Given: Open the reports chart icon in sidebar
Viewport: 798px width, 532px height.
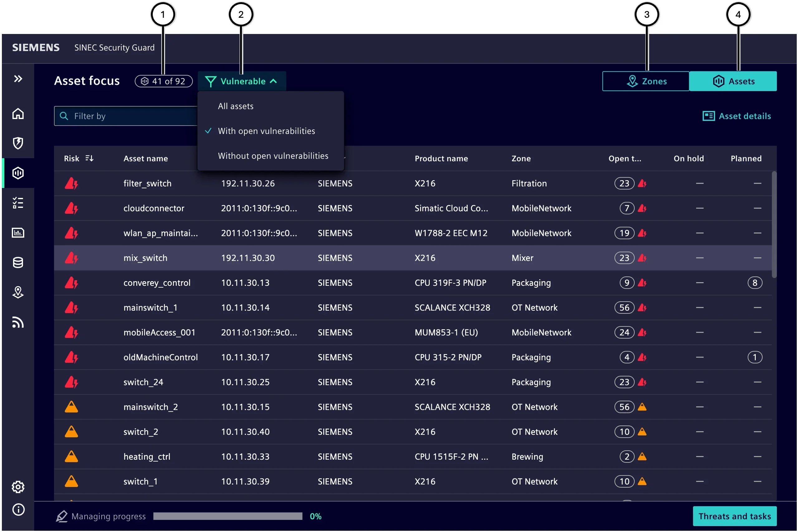Looking at the screenshot, I should point(18,233).
